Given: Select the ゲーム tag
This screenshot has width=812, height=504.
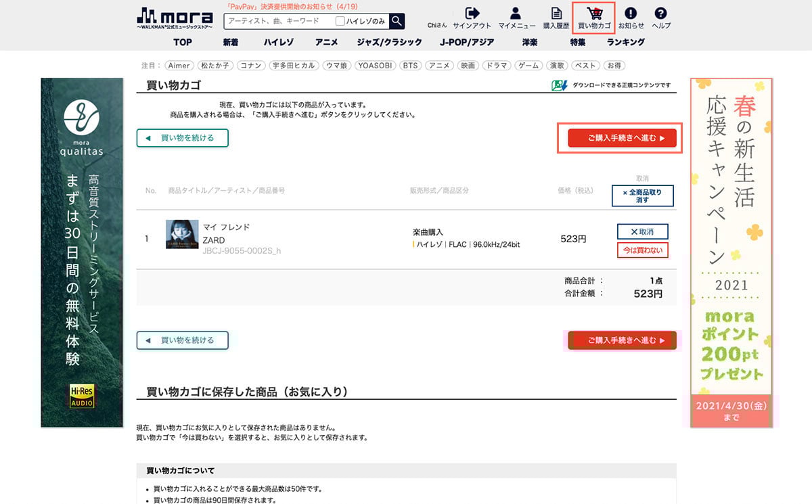Looking at the screenshot, I should pos(528,66).
